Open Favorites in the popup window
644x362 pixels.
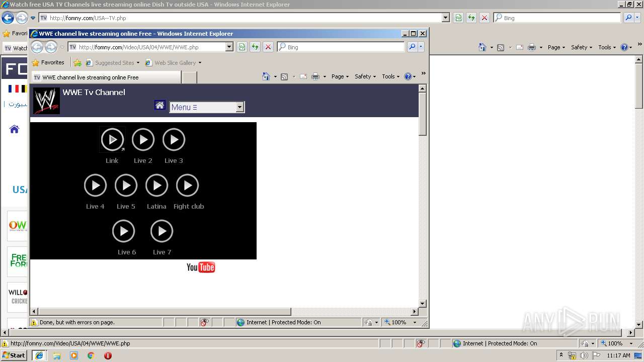48,63
